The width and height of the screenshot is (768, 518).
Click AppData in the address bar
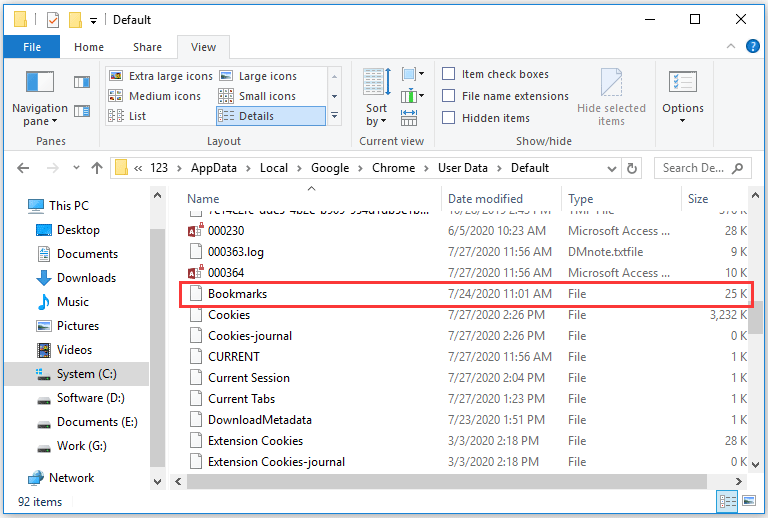click(214, 168)
